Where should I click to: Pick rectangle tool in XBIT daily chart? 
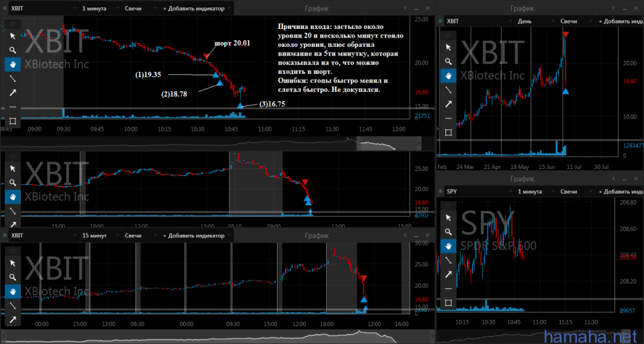(449, 132)
